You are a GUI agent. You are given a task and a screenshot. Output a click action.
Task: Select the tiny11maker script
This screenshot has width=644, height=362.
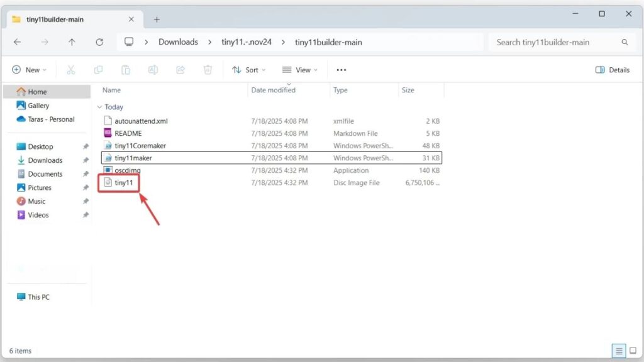click(272, 158)
